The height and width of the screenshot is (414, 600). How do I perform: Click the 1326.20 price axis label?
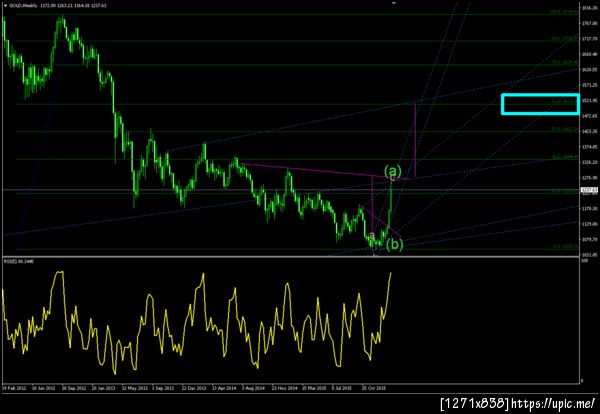(589, 162)
